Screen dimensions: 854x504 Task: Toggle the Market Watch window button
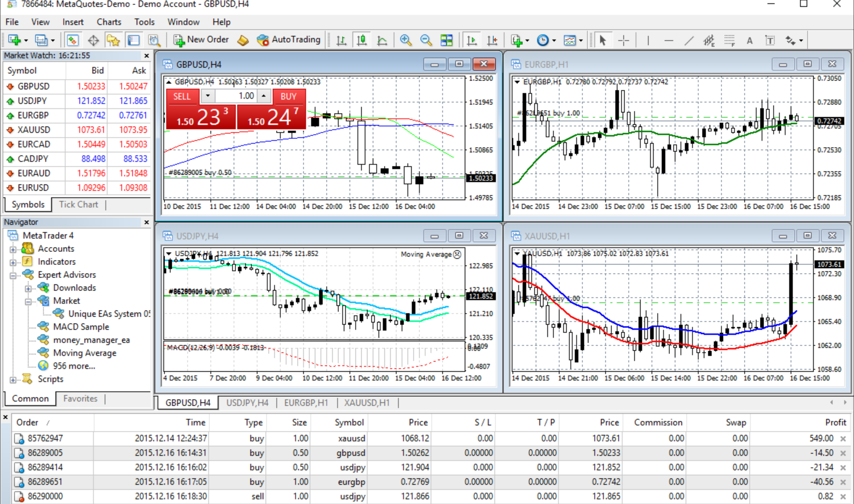pyautogui.click(x=73, y=40)
